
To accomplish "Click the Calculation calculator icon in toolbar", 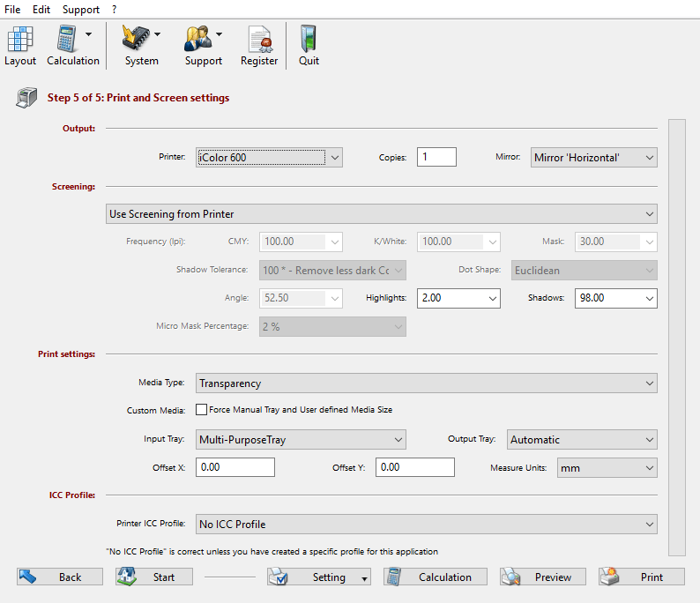I will [x=66, y=40].
